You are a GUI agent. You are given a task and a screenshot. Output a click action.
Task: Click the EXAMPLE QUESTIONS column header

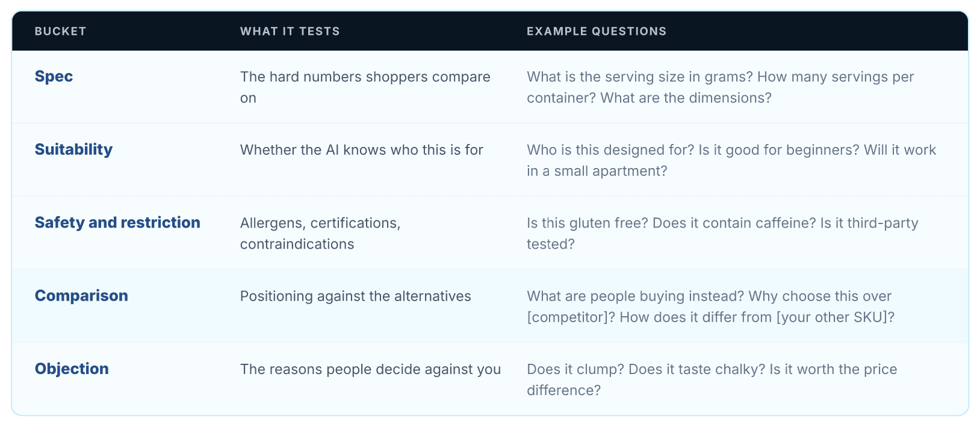(x=597, y=31)
